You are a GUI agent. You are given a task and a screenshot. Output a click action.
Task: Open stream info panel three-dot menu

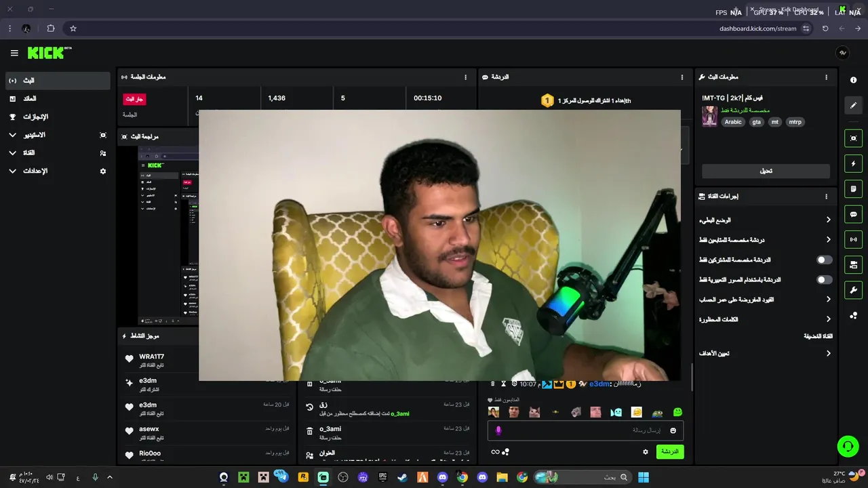point(826,77)
